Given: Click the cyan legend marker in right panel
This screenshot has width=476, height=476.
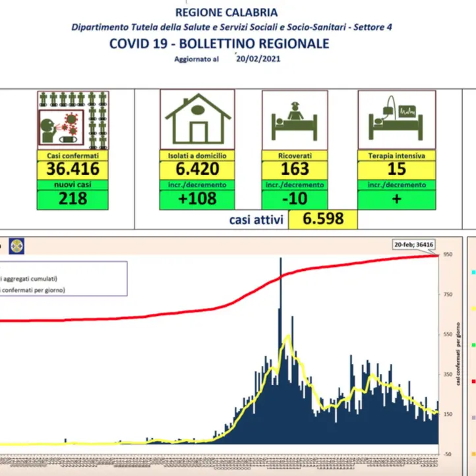Looking at the screenshot, I should [473, 272].
